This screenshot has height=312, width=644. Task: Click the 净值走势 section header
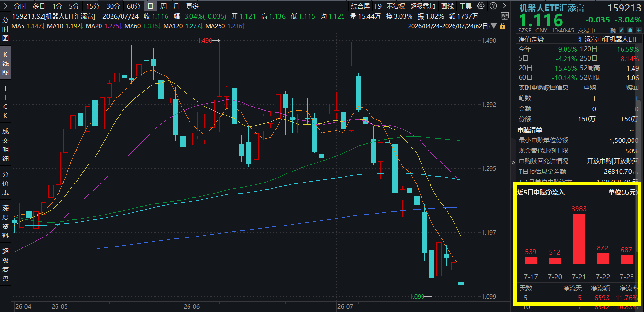pyautogui.click(x=531, y=40)
